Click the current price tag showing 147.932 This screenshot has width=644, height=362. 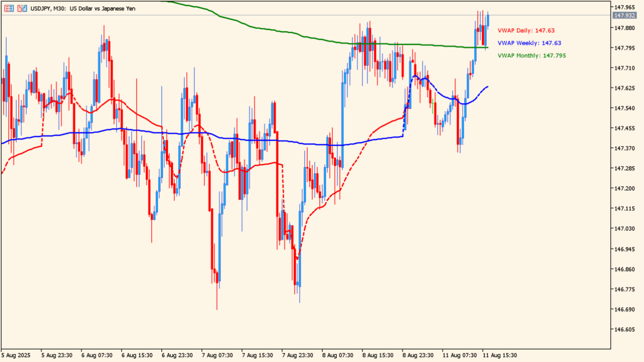(624, 16)
